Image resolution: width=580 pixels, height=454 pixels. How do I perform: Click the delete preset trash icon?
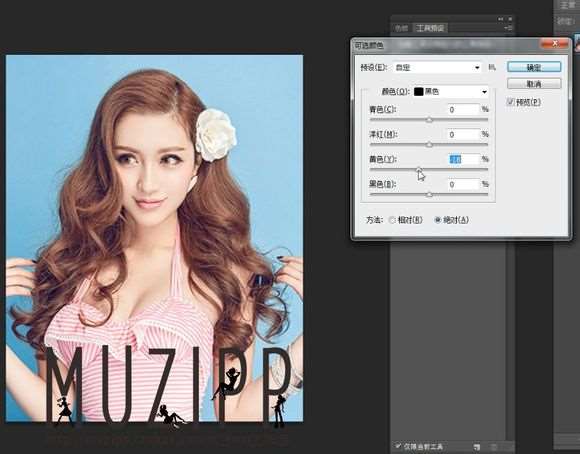pos(493,447)
